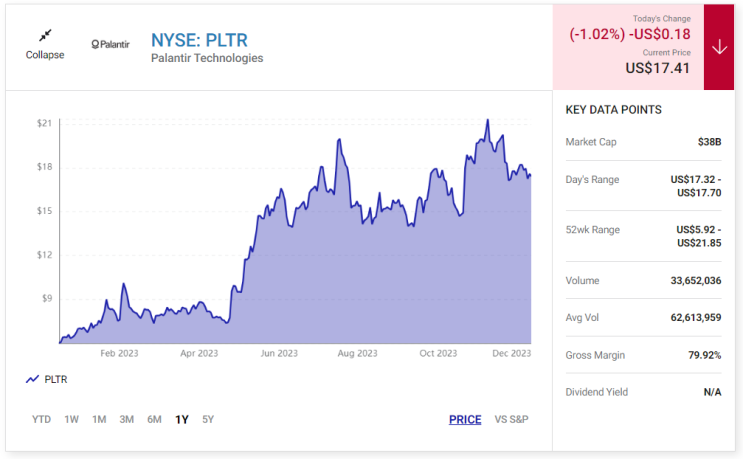Click the Palantir Technologies company name
The width and height of the screenshot is (743, 459).
coord(207,58)
